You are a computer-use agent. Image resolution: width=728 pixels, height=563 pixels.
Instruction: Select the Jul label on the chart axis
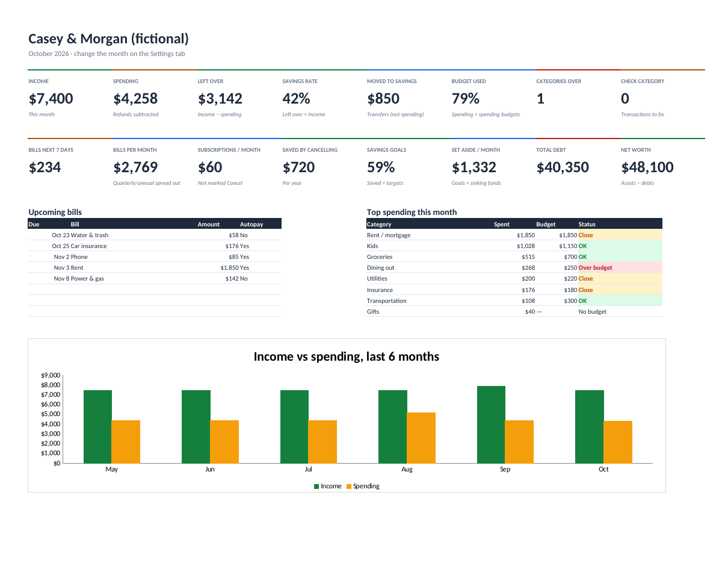point(309,470)
